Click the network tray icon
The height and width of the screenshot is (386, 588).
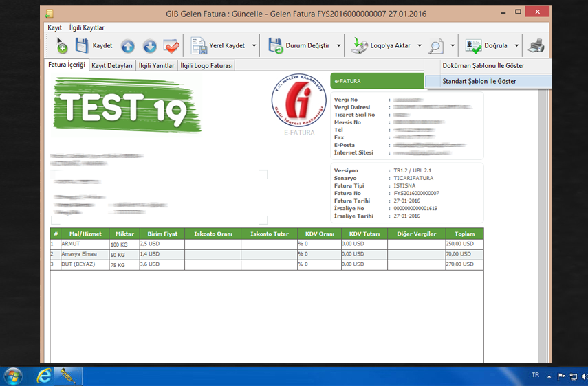pyautogui.click(x=574, y=376)
